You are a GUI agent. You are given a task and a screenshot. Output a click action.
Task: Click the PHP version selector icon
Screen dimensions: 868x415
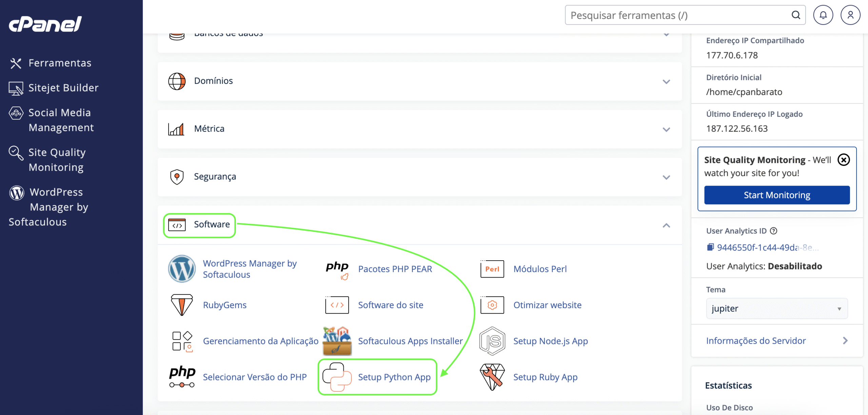182,377
